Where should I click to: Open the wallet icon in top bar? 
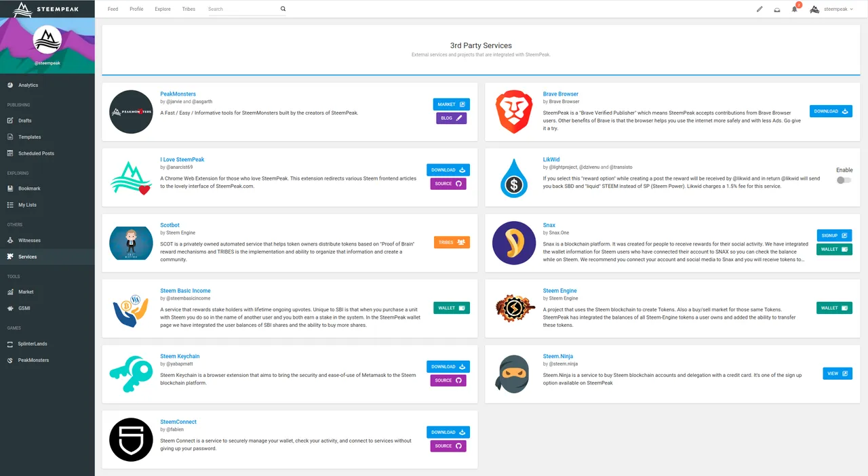coord(777,9)
